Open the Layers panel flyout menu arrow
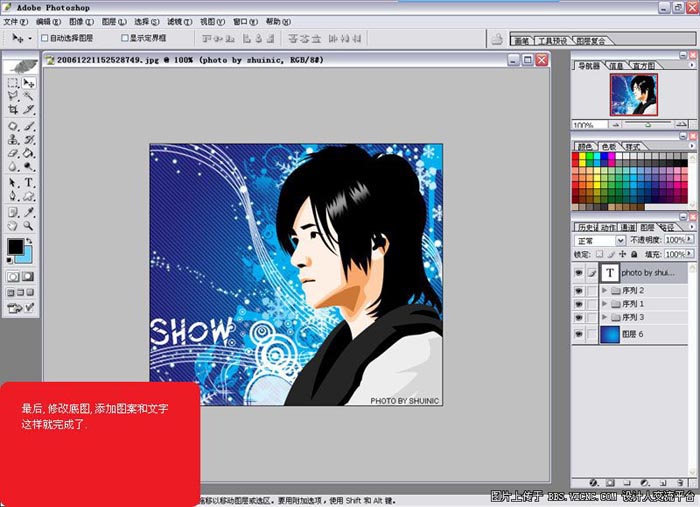 (692, 227)
